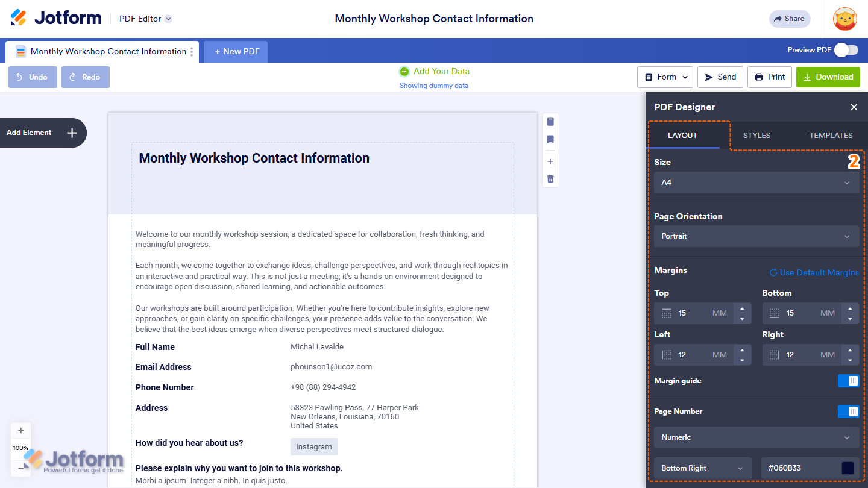Image resolution: width=868 pixels, height=488 pixels.
Task: Increase Top margin with up arrow
Action: [x=742, y=308]
